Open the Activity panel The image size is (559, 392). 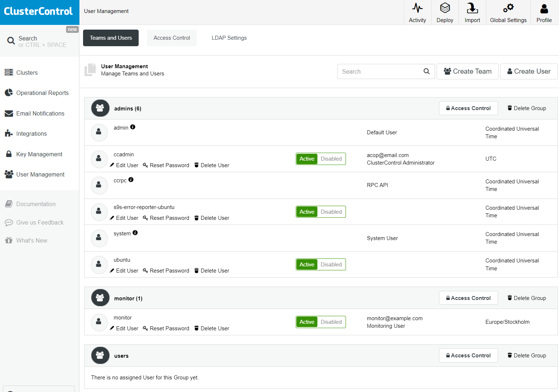[x=417, y=12]
